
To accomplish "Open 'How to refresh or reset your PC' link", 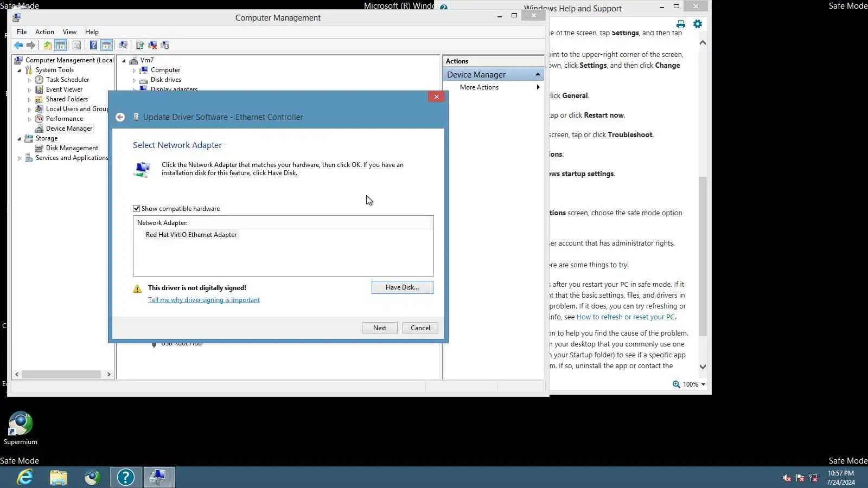I will (626, 317).
